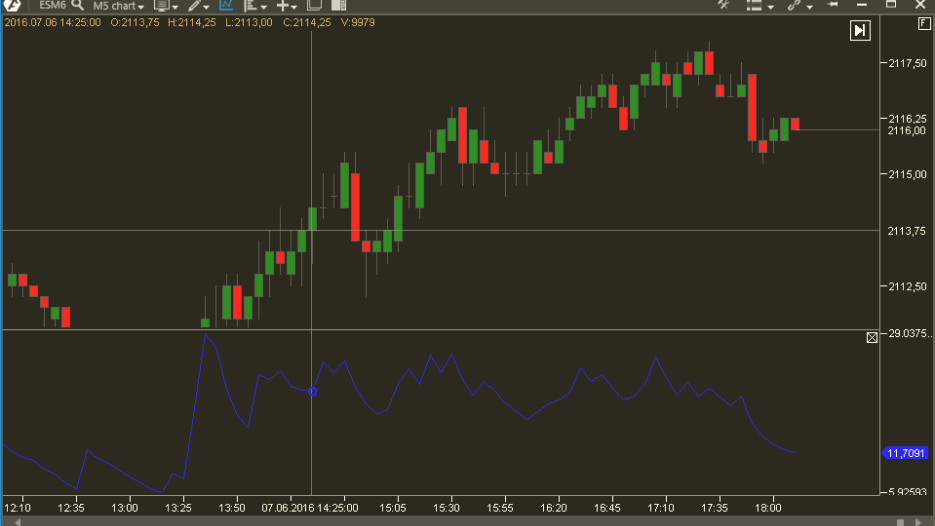The image size is (935, 526).
Task: Click the horizontal scrollbar right arrow
Action: pyautogui.click(x=919, y=522)
